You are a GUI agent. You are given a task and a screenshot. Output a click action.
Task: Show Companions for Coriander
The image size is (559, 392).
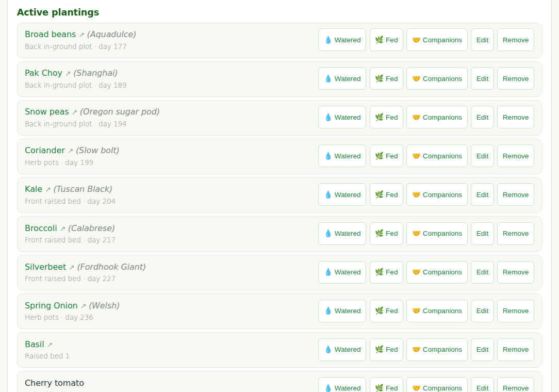point(437,156)
